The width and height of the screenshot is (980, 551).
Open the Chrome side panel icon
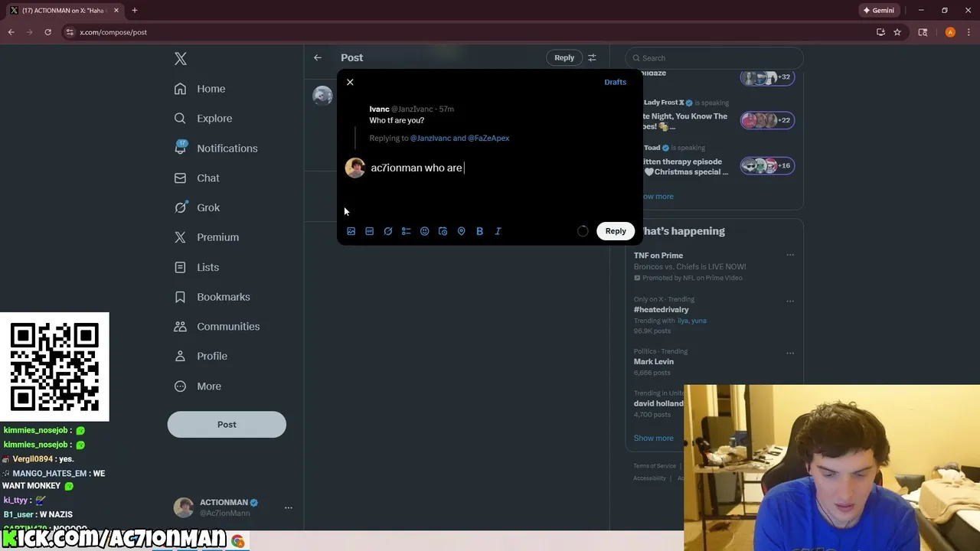tap(923, 32)
